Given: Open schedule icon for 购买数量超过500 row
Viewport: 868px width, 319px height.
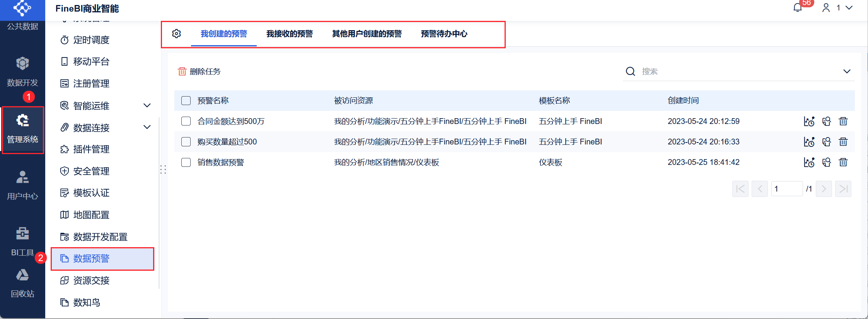Looking at the screenshot, I should pyautogui.click(x=809, y=142).
